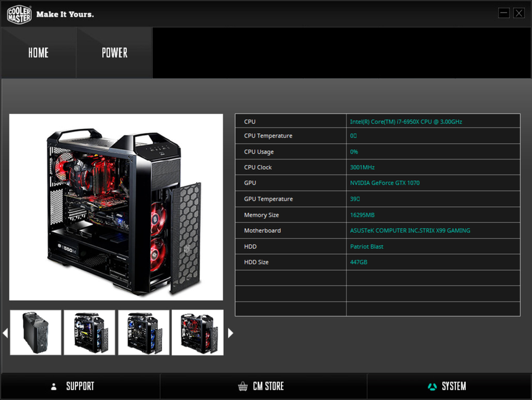Click the ASUSTeK STRIX X99 GAMING value
This screenshot has width=532, height=400.
(410, 230)
